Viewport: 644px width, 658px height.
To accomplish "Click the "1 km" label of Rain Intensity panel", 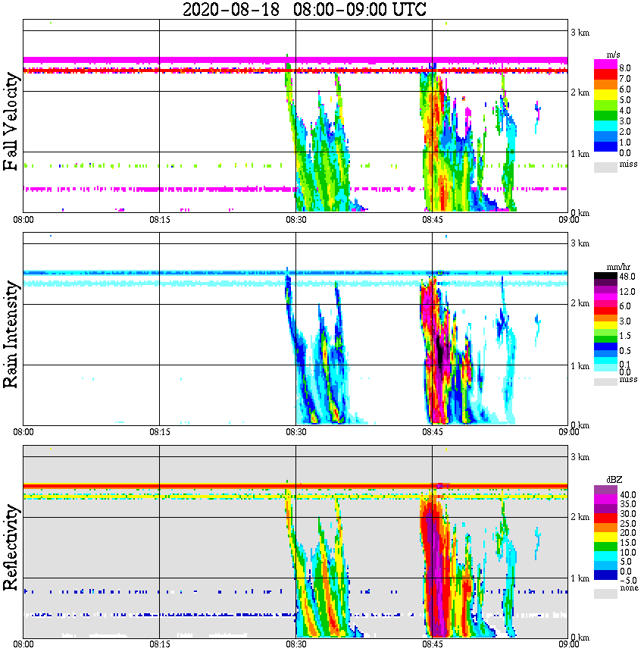I will (580, 366).
